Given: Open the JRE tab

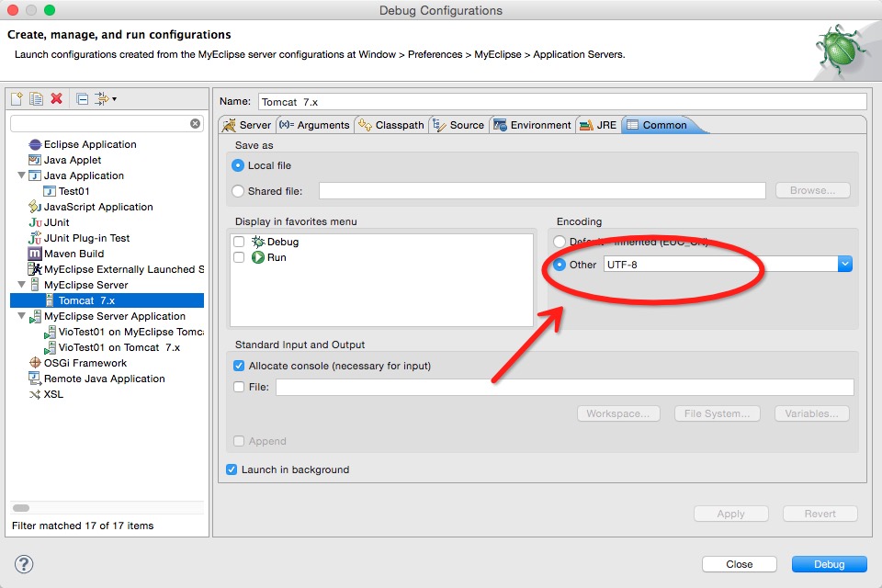Looking at the screenshot, I should click(598, 125).
